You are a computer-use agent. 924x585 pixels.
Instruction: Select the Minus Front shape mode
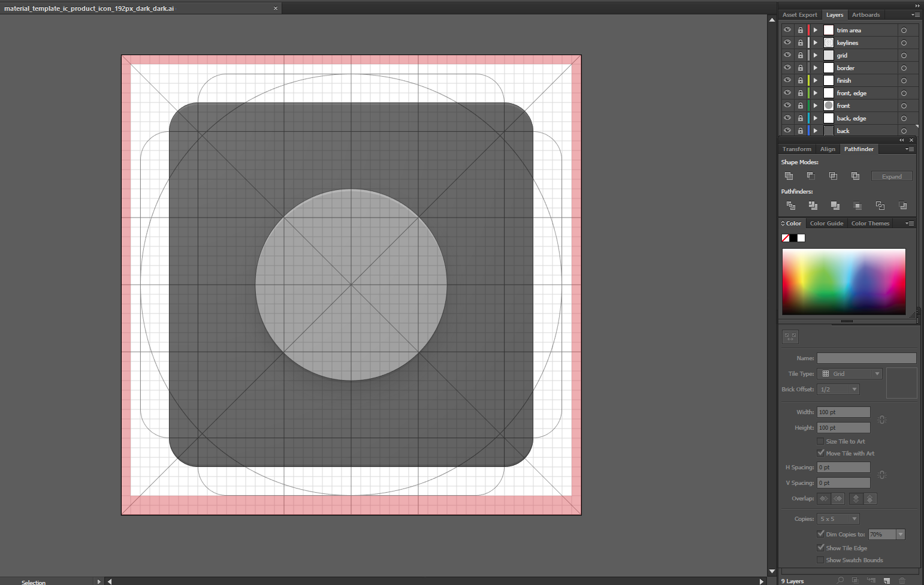(811, 176)
